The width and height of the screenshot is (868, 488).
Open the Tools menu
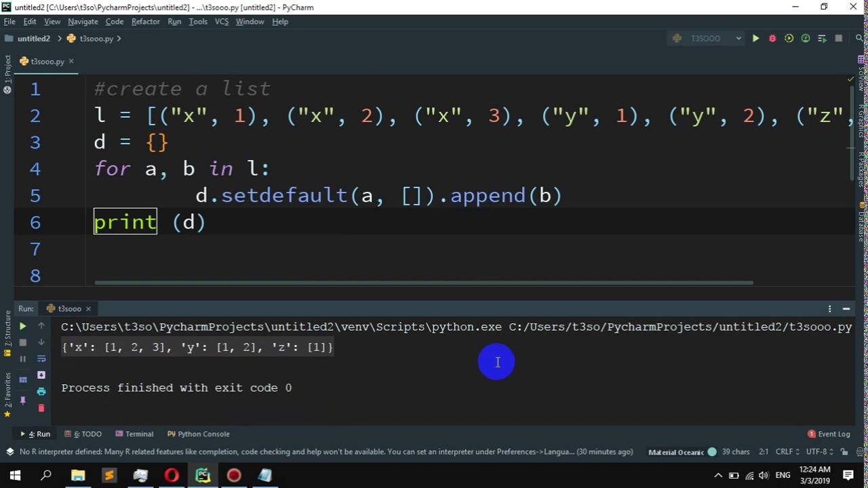198,22
